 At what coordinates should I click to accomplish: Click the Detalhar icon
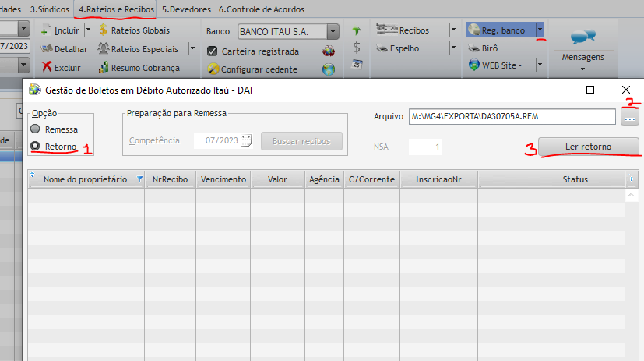(47, 49)
